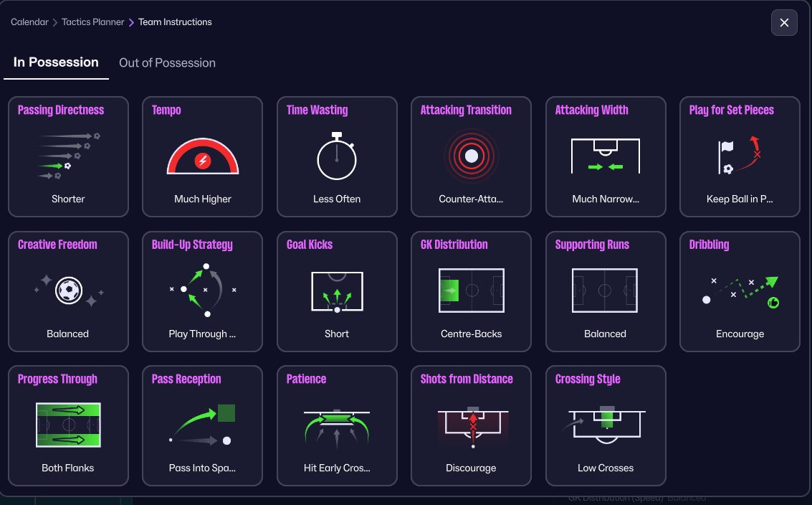
Task: Select the Time Wasting stopwatch icon
Action: (x=337, y=156)
